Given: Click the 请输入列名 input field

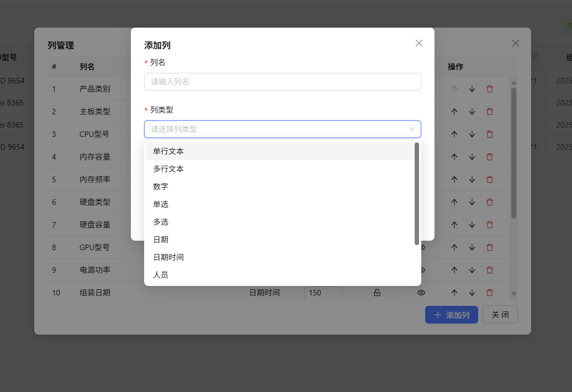Looking at the screenshot, I should tap(283, 81).
